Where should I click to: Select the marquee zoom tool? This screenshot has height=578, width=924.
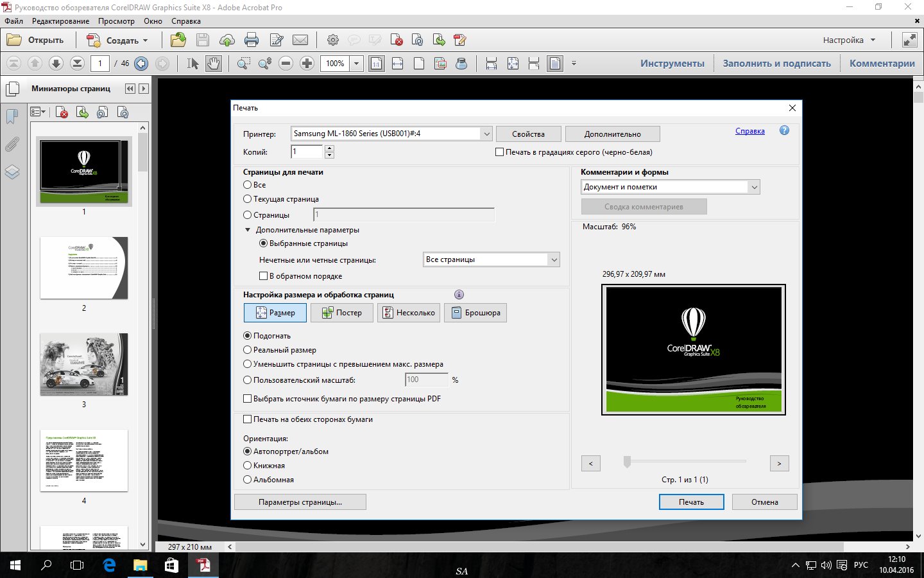coord(244,63)
